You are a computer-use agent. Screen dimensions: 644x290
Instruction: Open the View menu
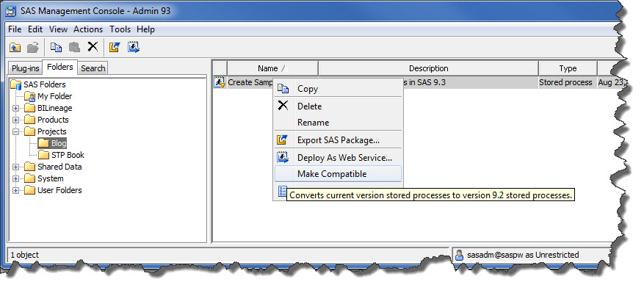click(x=58, y=29)
